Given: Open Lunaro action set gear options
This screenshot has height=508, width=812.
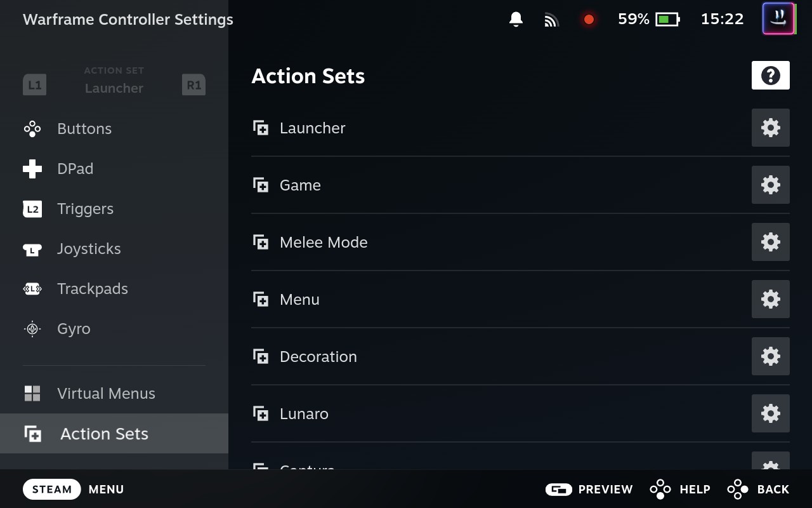Looking at the screenshot, I should coord(770,413).
